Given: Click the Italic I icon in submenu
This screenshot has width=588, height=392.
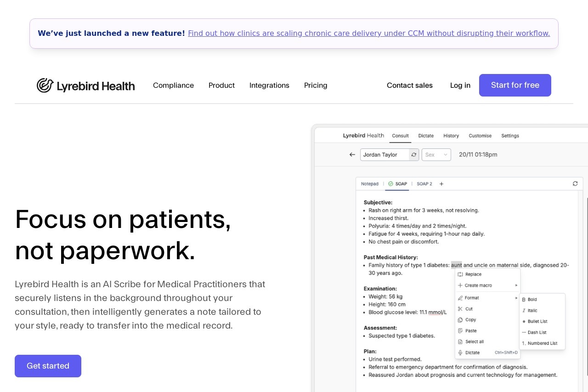Looking at the screenshot, I should (x=524, y=311).
